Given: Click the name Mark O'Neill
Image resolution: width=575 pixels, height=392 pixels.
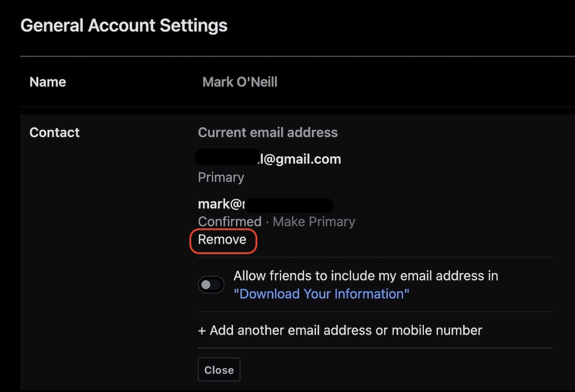Looking at the screenshot, I should (240, 82).
